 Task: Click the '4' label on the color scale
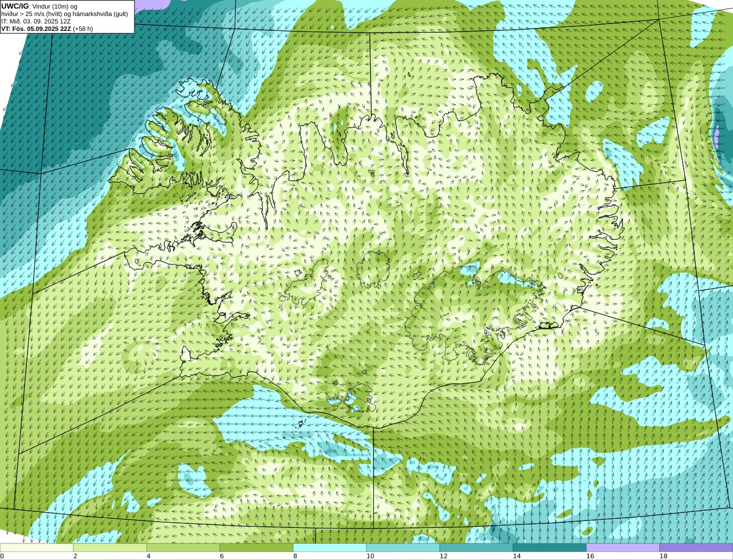coord(148,556)
